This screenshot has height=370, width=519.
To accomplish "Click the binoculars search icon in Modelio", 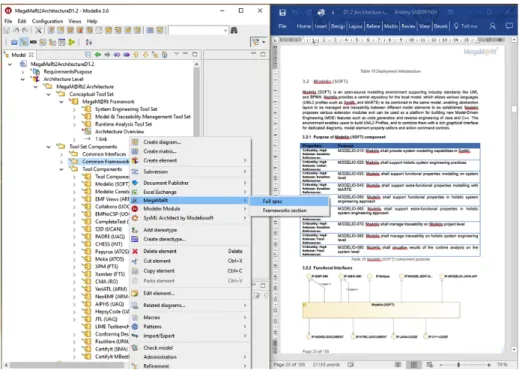I will (234, 30).
